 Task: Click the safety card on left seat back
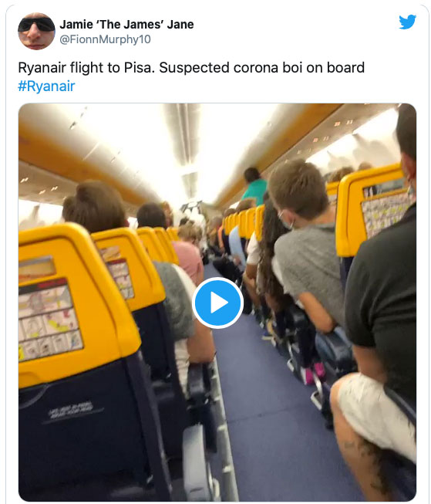pos(50,320)
